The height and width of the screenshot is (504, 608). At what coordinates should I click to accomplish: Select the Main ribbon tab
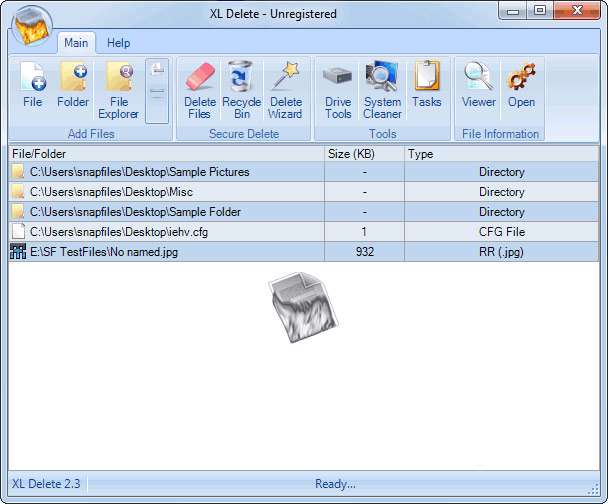tap(76, 43)
